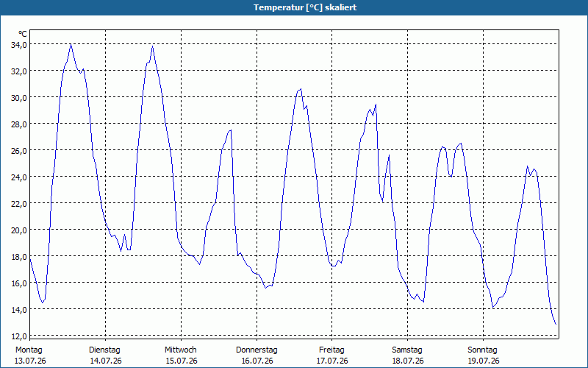Viewport: 588px width, 368px height.
Task: Click the 34,0 axis value
Action: tap(19, 45)
